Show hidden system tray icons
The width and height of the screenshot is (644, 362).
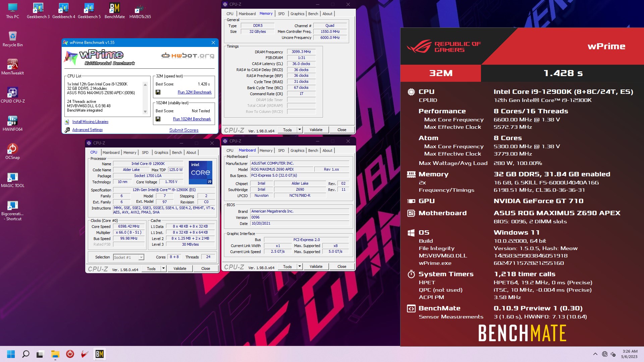pos(595,354)
